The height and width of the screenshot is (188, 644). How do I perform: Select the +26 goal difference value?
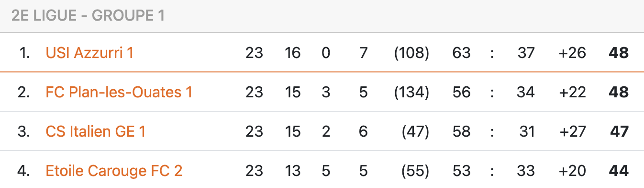tap(572, 52)
